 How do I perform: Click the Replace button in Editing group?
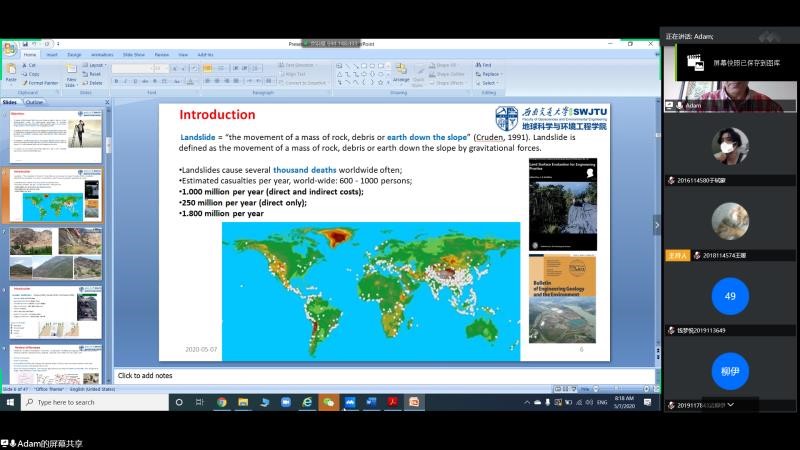click(489, 74)
